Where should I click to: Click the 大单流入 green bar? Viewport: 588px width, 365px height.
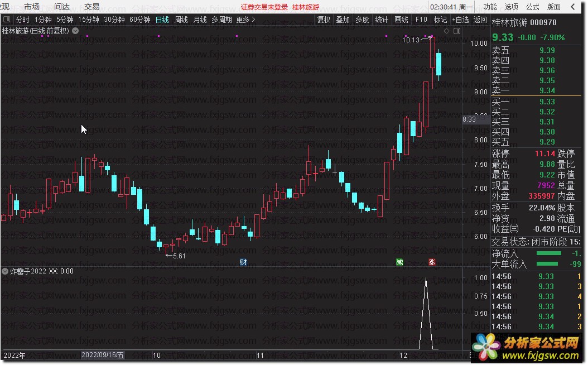pos(548,264)
